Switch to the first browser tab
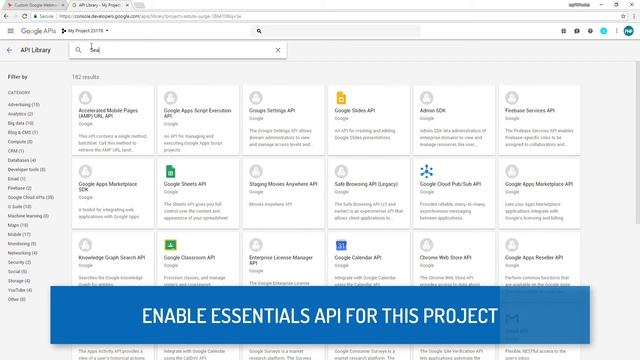Screen dimensions: 640x360 click(36, 5)
